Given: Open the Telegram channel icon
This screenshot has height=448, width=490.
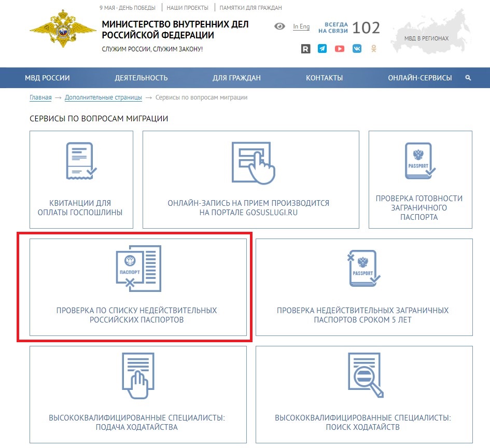Looking at the screenshot, I should pos(323,49).
